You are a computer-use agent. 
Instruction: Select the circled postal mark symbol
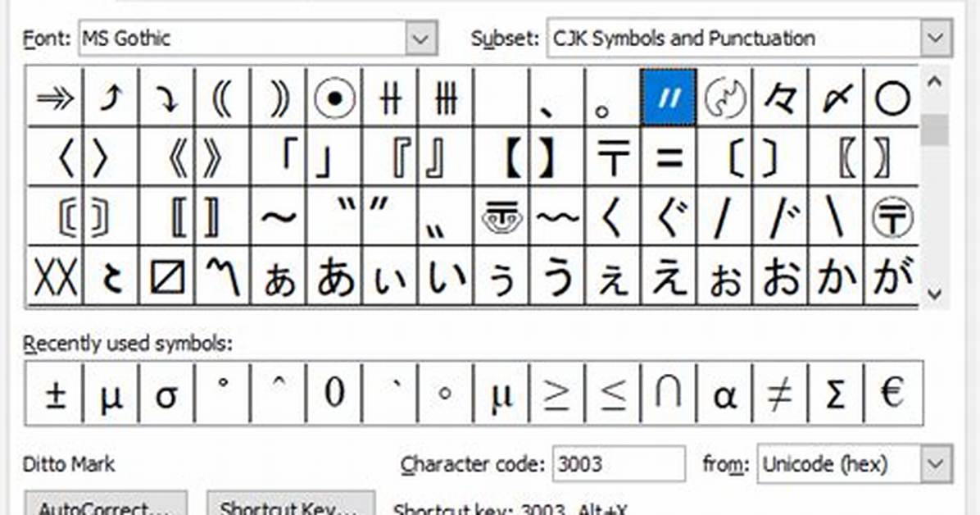click(892, 216)
